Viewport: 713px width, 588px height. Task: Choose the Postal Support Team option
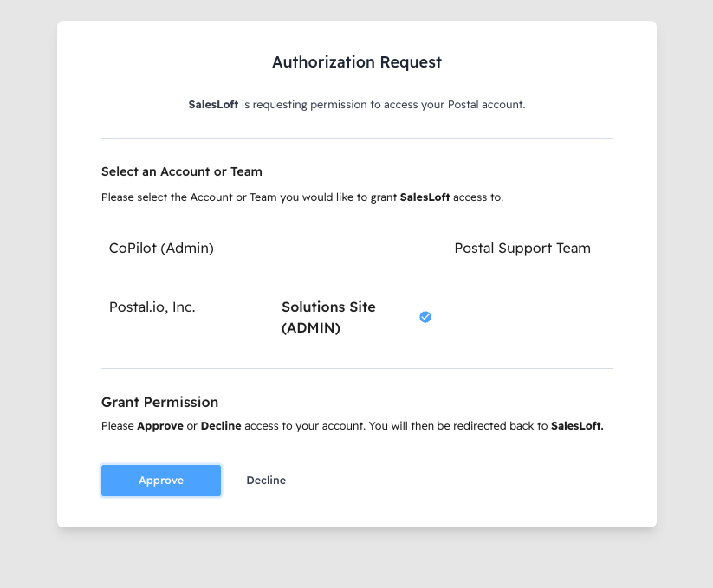click(522, 249)
